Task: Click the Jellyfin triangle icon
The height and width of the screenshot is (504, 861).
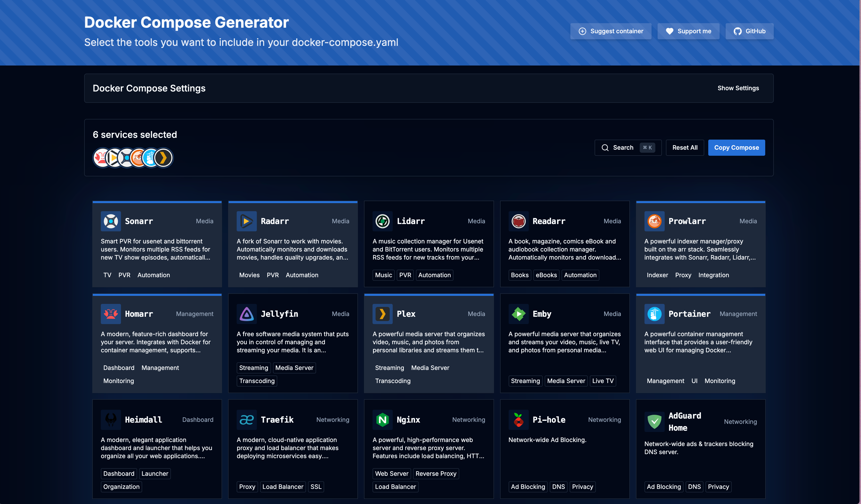Action: click(x=247, y=314)
